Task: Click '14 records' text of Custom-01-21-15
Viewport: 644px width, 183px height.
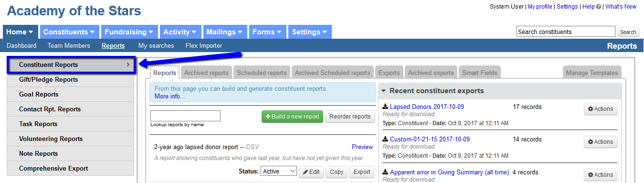Action: (x=527, y=139)
